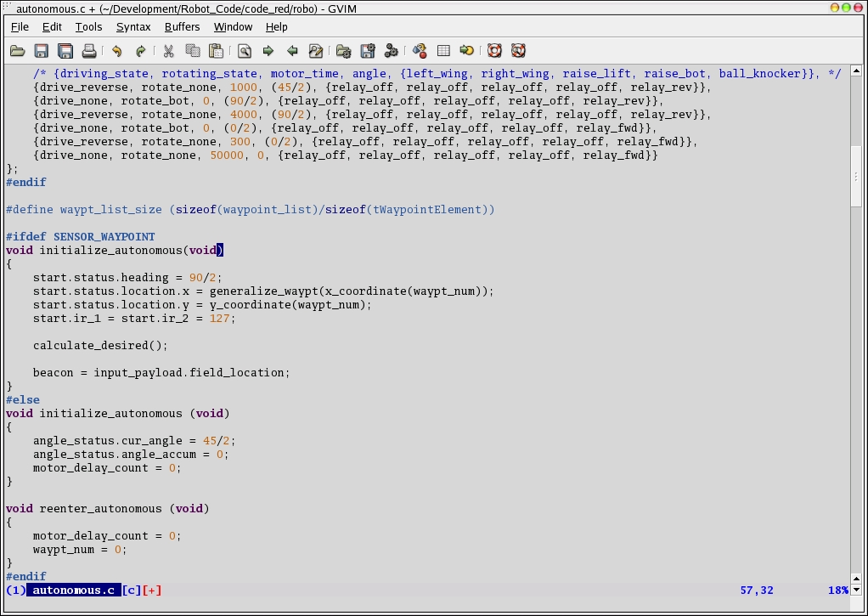Cut selection with the scissors icon
Image resolution: width=868 pixels, height=616 pixels.
point(169,51)
